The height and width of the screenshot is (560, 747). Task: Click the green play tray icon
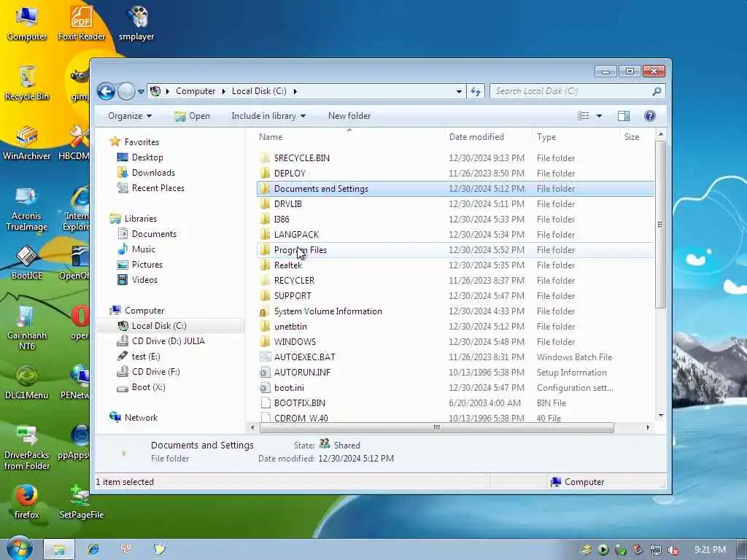pyautogui.click(x=603, y=550)
